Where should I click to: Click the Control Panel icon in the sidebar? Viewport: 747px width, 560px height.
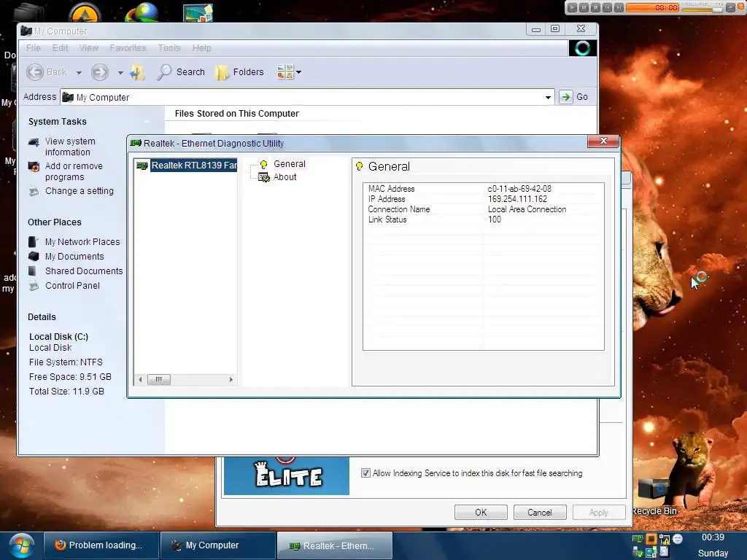click(x=34, y=286)
